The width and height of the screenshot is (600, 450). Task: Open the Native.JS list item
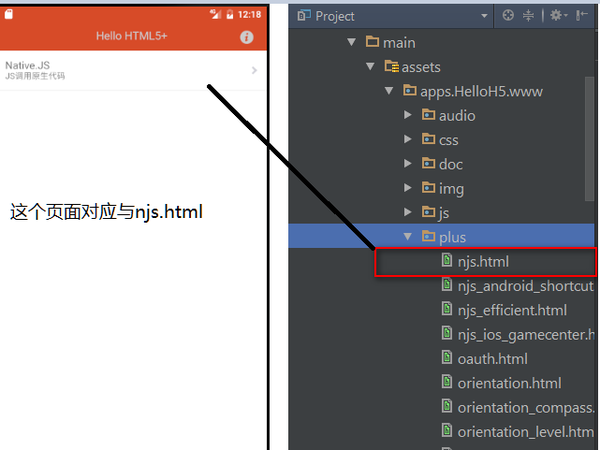point(133,70)
